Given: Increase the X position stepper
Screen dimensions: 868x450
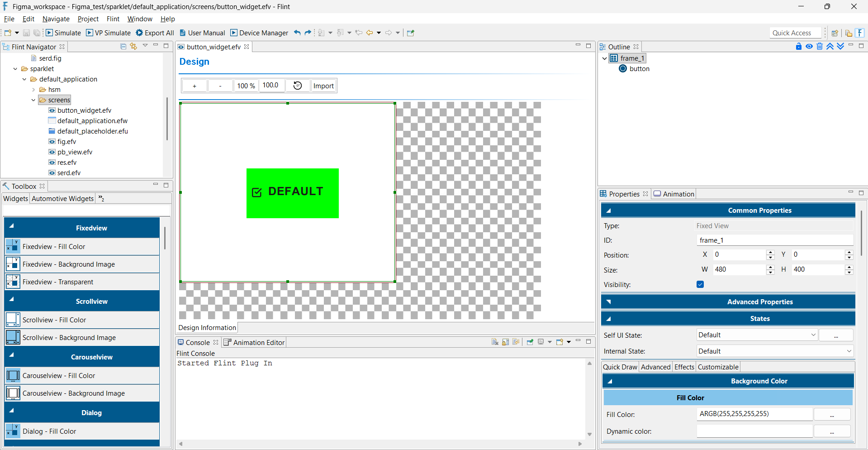Looking at the screenshot, I should coord(771,252).
